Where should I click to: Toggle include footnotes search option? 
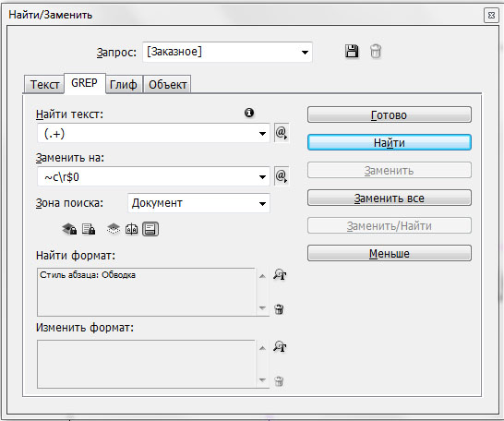150,229
